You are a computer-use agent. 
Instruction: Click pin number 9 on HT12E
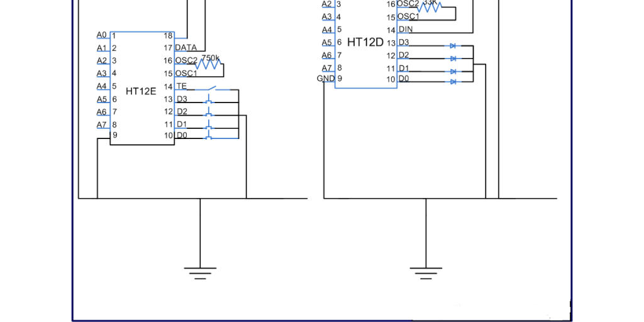coord(115,135)
